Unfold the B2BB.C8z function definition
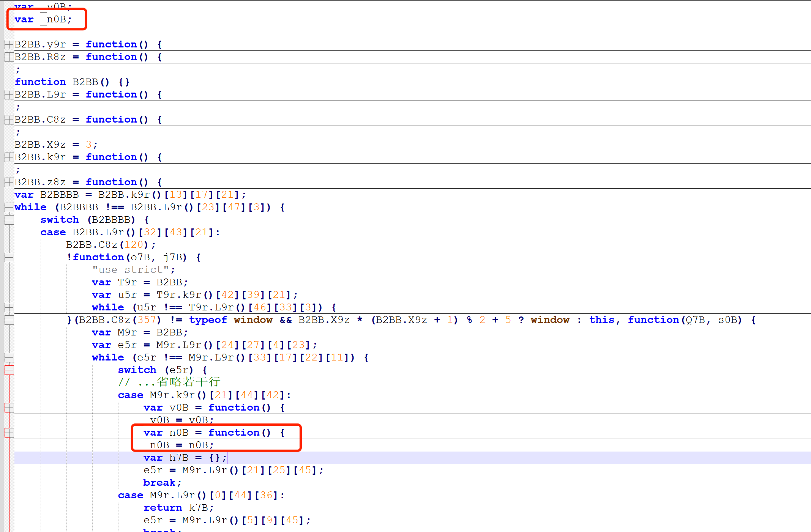811x532 pixels. [x=9, y=120]
